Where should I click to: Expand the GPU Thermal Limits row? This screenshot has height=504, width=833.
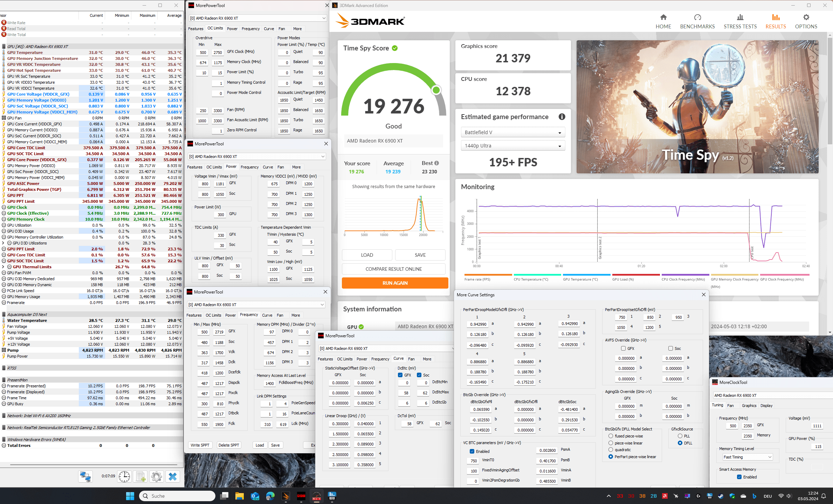(x=4, y=267)
